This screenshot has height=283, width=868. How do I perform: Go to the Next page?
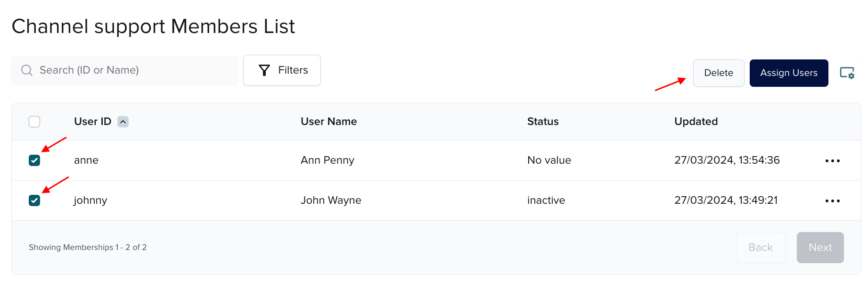820,248
